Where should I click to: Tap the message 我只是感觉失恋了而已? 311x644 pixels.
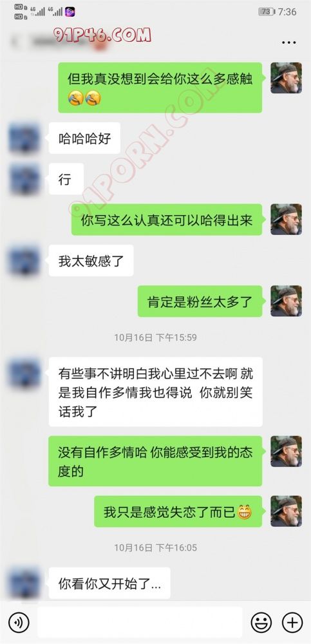pos(178,511)
